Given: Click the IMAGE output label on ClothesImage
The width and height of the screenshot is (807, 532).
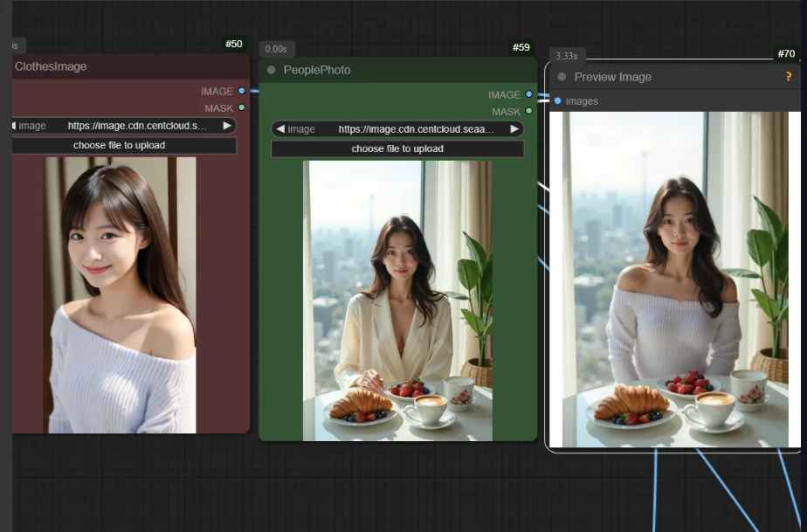Looking at the screenshot, I should point(217,91).
